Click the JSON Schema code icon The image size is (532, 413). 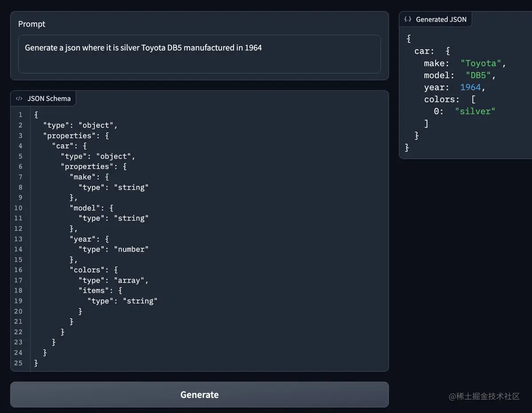(x=19, y=98)
